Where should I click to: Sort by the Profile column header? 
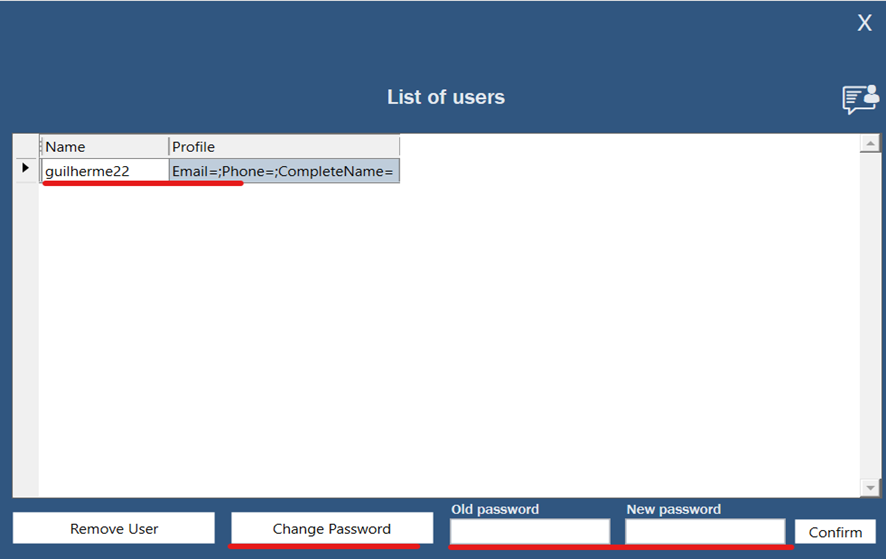point(284,147)
